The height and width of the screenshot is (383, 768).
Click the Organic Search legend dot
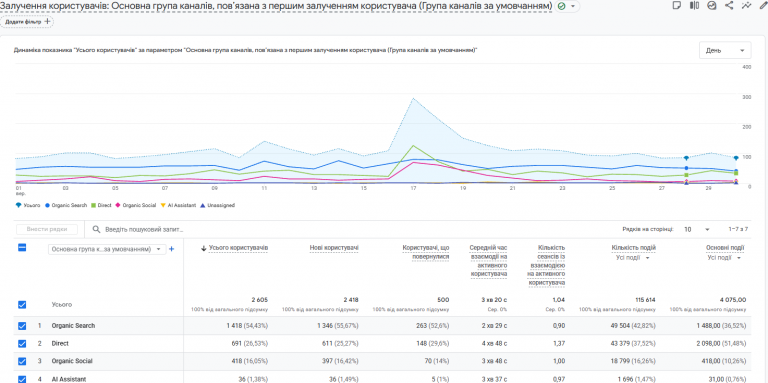(x=47, y=205)
